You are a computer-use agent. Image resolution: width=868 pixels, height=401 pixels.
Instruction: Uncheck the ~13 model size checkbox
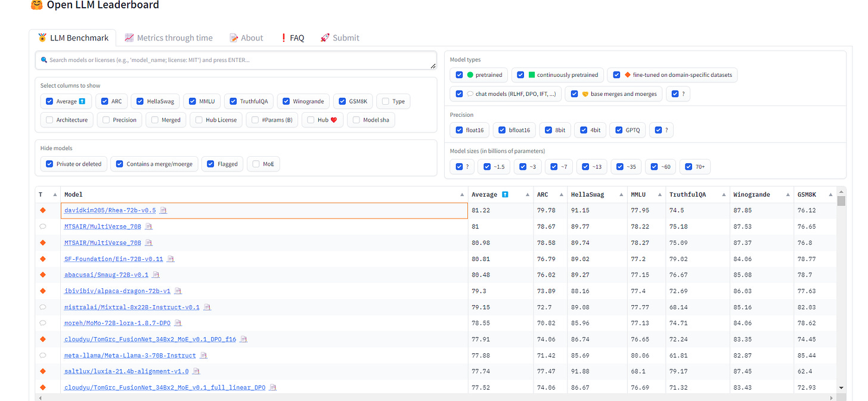tap(586, 167)
